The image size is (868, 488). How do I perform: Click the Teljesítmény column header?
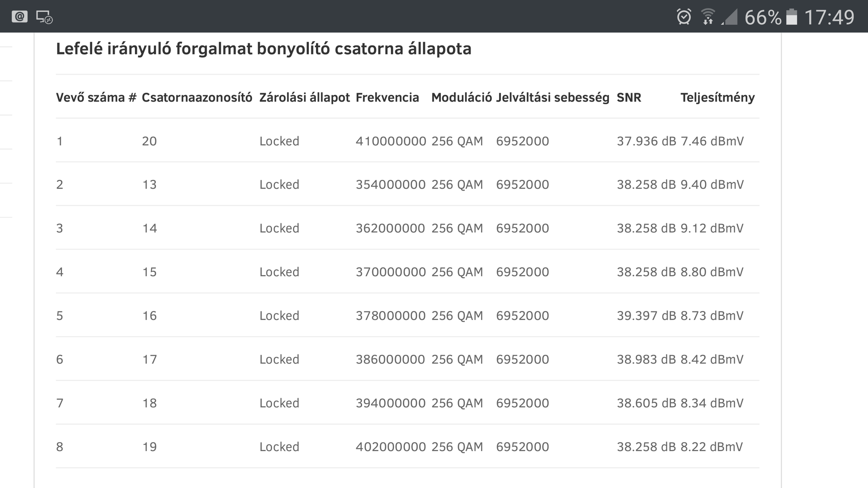[717, 98]
